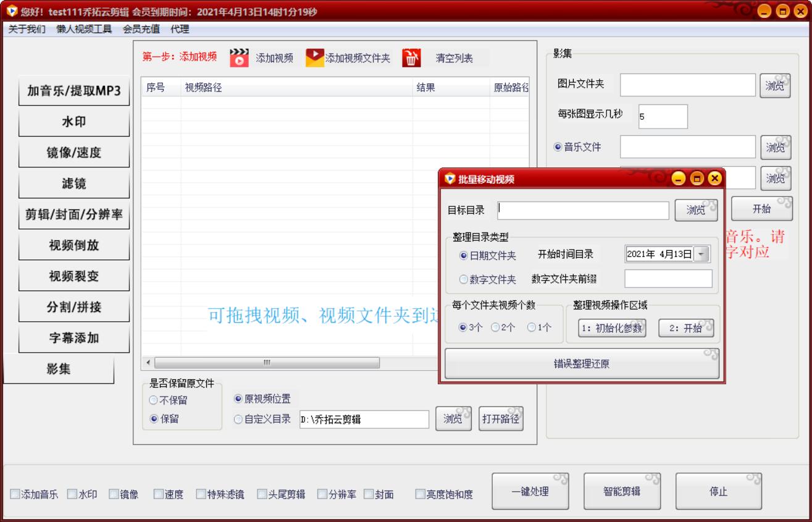Open the 关于我们 menu
Screen dimensions: 812x522
[27, 29]
